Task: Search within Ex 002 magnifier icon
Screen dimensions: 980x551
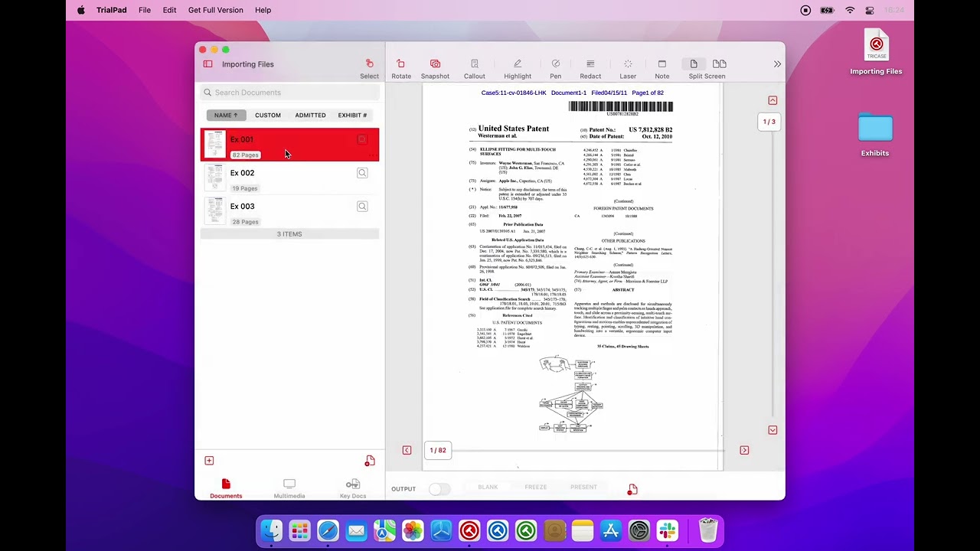Action: click(x=362, y=173)
